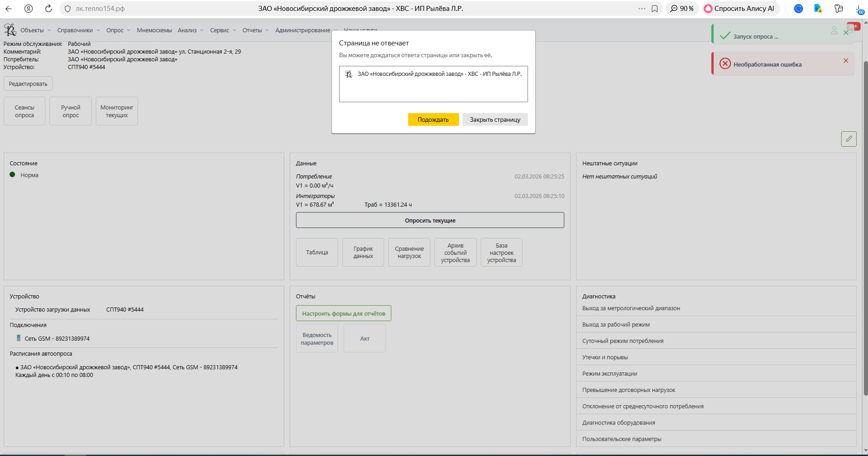Open the browser downloads icon
The width and height of the screenshot is (868, 456).
coord(859,9)
